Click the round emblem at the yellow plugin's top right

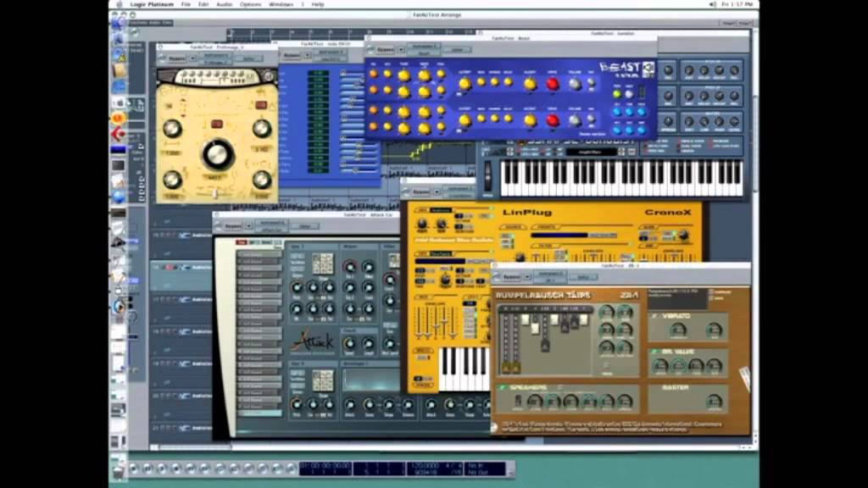(x=269, y=76)
